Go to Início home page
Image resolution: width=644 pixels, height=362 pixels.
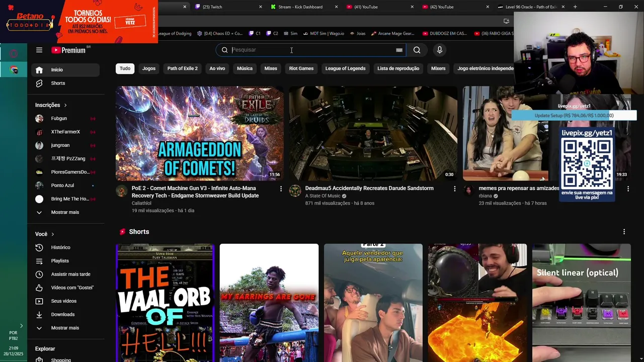[65, 70]
